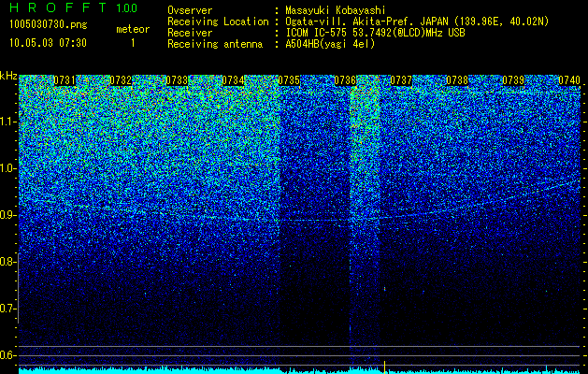Select the A504HB(yagi 4el) antenna text
The width and height of the screenshot is (588, 374).
tap(330, 44)
